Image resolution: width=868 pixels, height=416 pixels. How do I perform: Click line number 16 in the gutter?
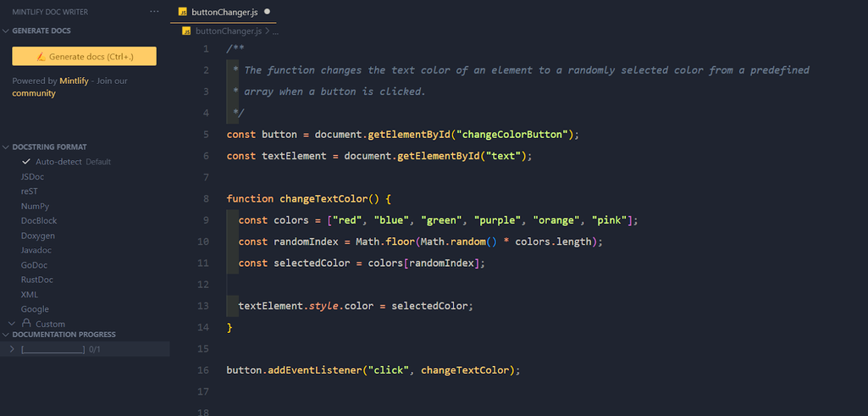(203, 370)
